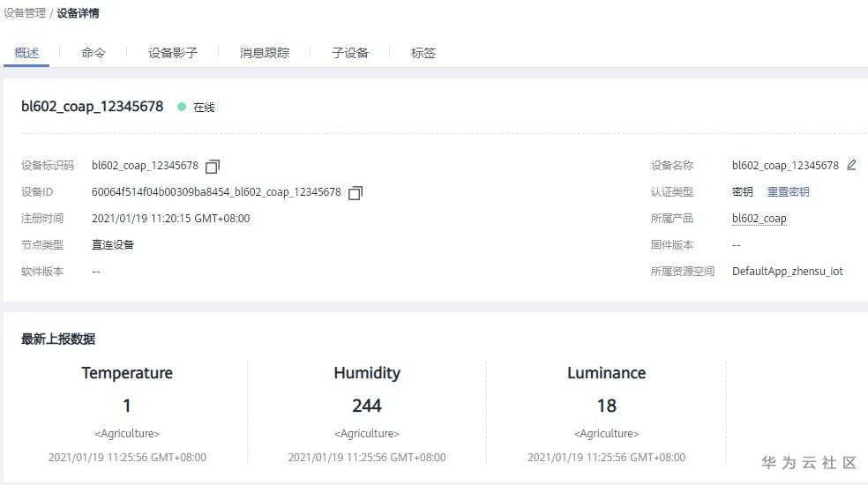Click the Luminance value 18
868x485 pixels.
click(x=606, y=406)
